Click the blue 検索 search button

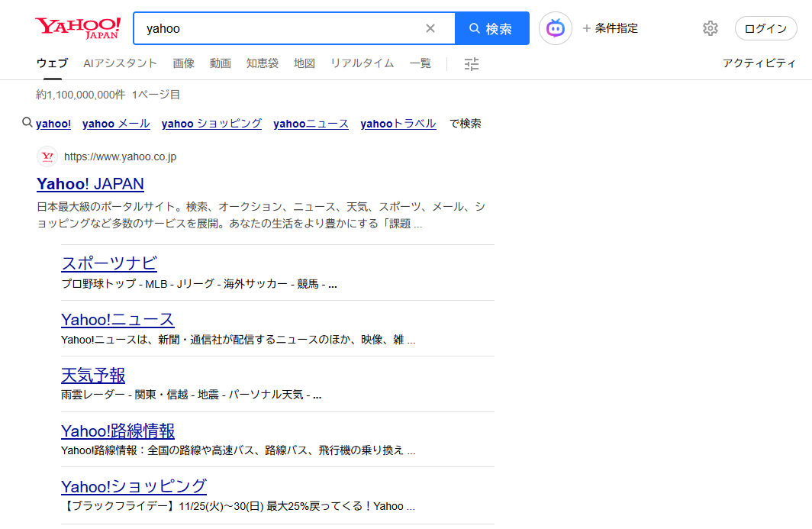[x=491, y=28]
